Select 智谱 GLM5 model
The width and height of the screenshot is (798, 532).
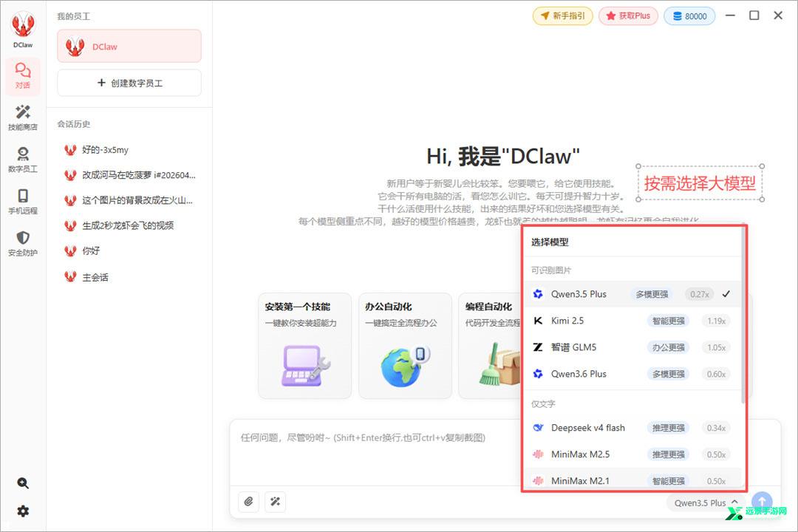[632, 347]
